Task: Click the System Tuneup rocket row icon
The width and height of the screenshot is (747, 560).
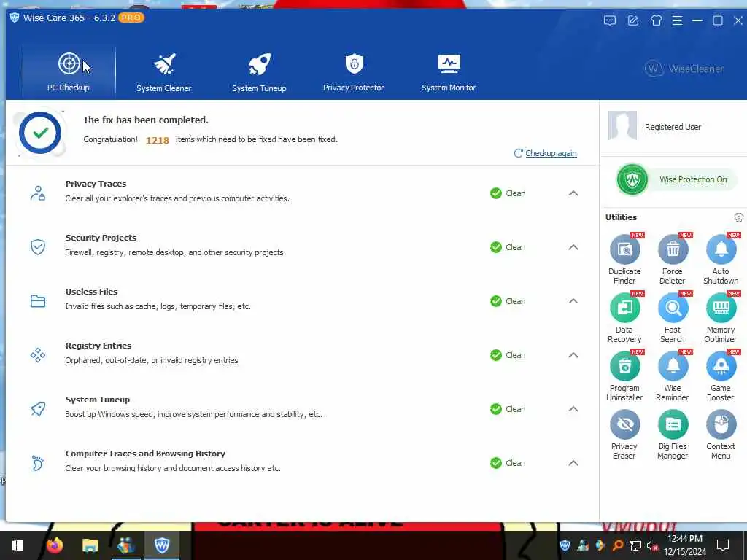Action: click(38, 408)
